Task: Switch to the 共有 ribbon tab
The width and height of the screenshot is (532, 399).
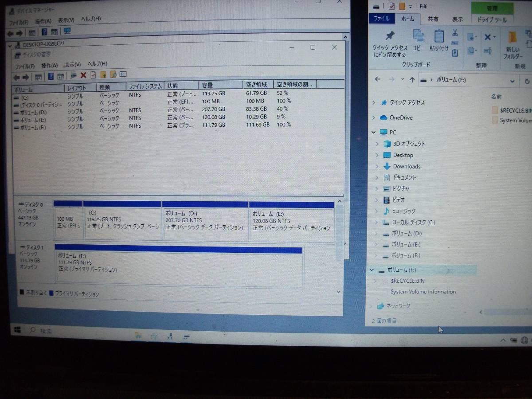Action: 433,19
